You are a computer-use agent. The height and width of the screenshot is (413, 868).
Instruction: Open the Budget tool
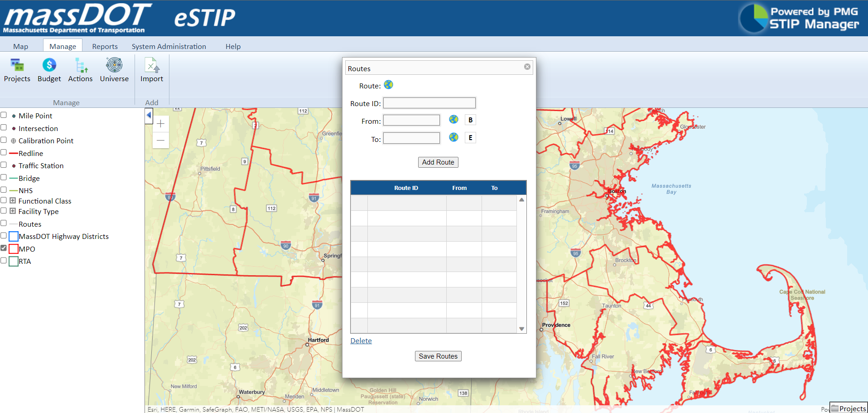(48, 70)
